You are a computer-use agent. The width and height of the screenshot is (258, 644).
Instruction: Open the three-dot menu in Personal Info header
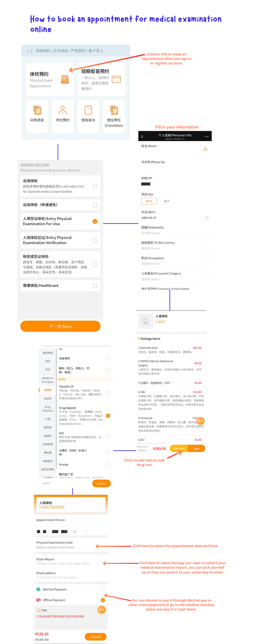[207, 137]
